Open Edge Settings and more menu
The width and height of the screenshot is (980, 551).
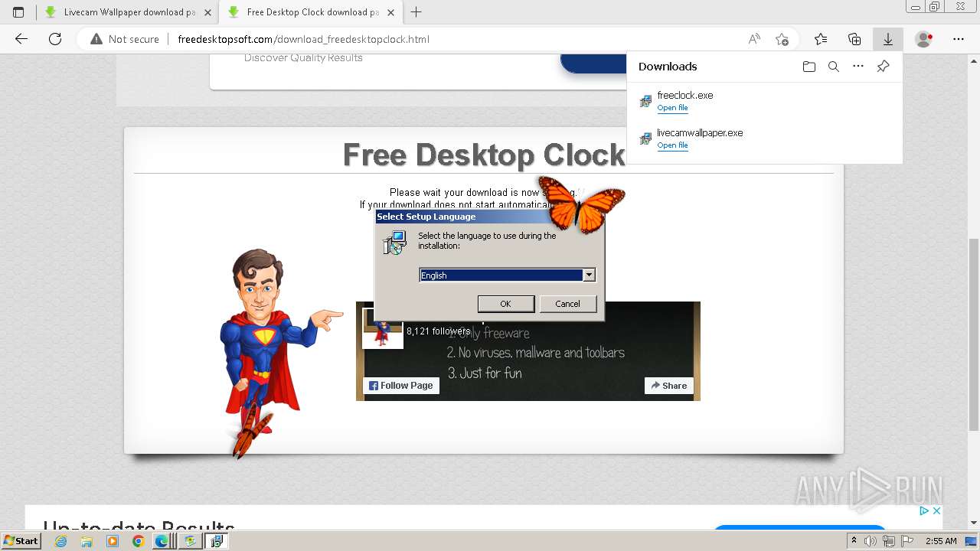[x=959, y=39]
